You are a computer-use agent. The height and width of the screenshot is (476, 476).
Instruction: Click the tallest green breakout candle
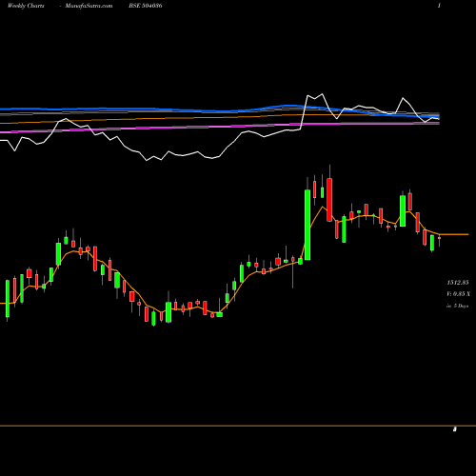[307, 225]
